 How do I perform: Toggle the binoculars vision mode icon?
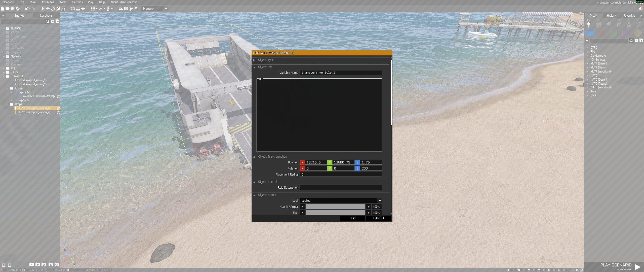coord(136,9)
